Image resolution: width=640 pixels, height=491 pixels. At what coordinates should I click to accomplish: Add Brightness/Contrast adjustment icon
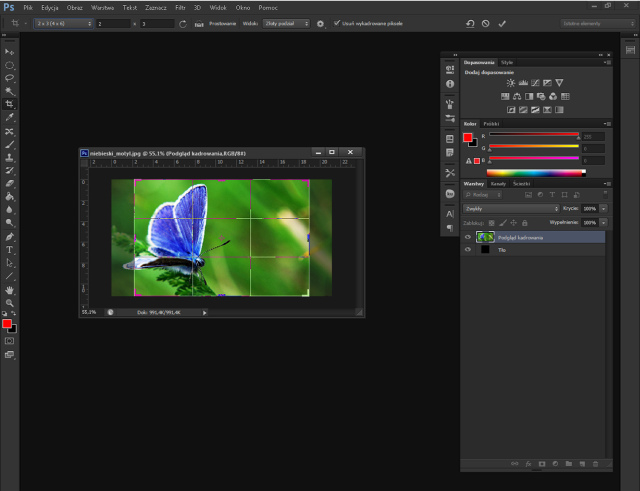click(511, 83)
